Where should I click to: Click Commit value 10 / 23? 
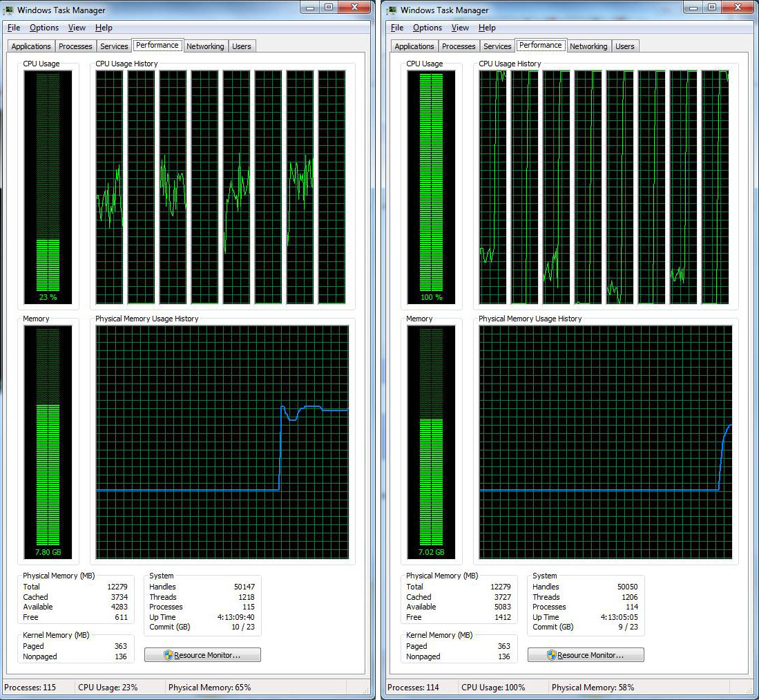click(x=243, y=627)
